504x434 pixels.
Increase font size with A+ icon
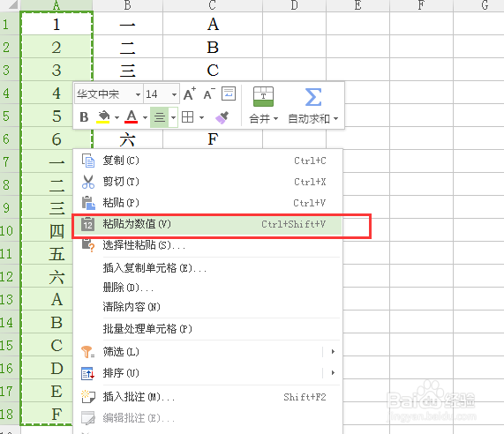tap(189, 94)
